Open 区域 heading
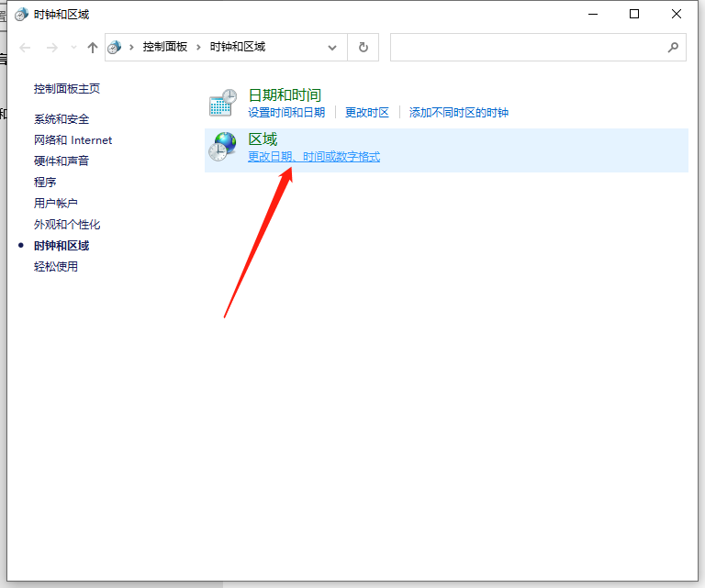The width and height of the screenshot is (705, 588). (263, 139)
